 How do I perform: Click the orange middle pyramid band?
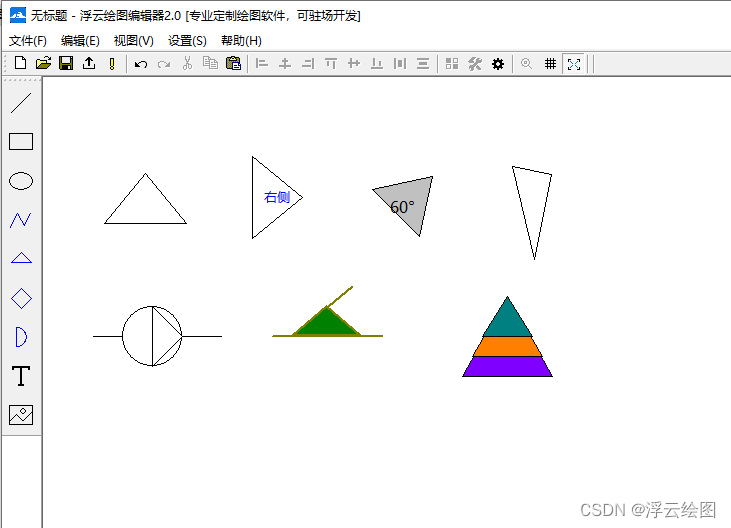pyautogui.click(x=507, y=347)
